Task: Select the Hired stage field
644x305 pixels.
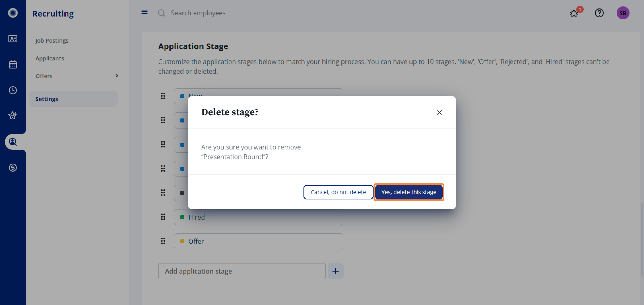Action: coord(258,217)
